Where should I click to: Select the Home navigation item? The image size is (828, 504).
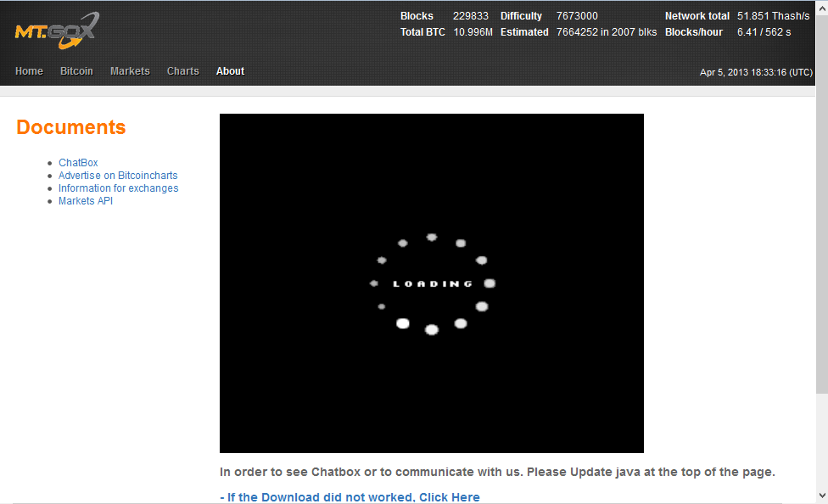(29, 71)
